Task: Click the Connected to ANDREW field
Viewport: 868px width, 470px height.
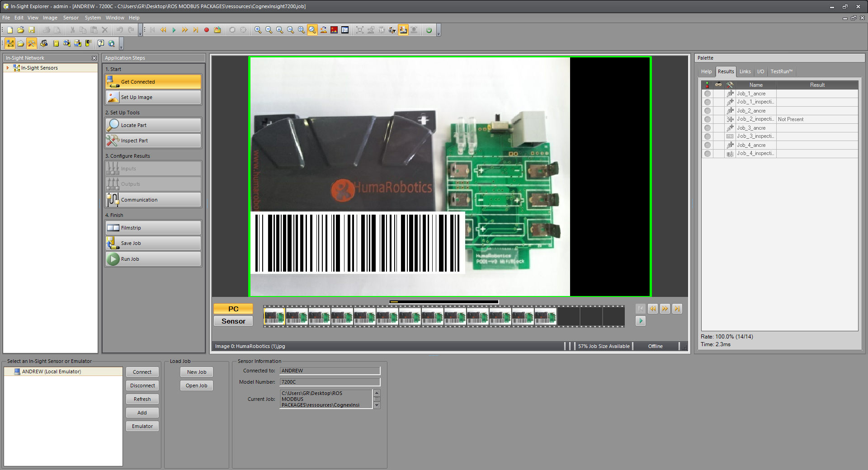Action: click(x=330, y=371)
